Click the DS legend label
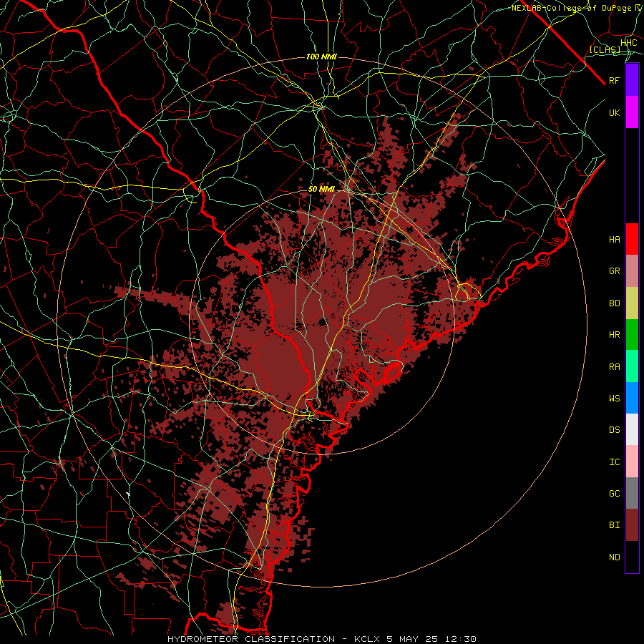 point(615,429)
